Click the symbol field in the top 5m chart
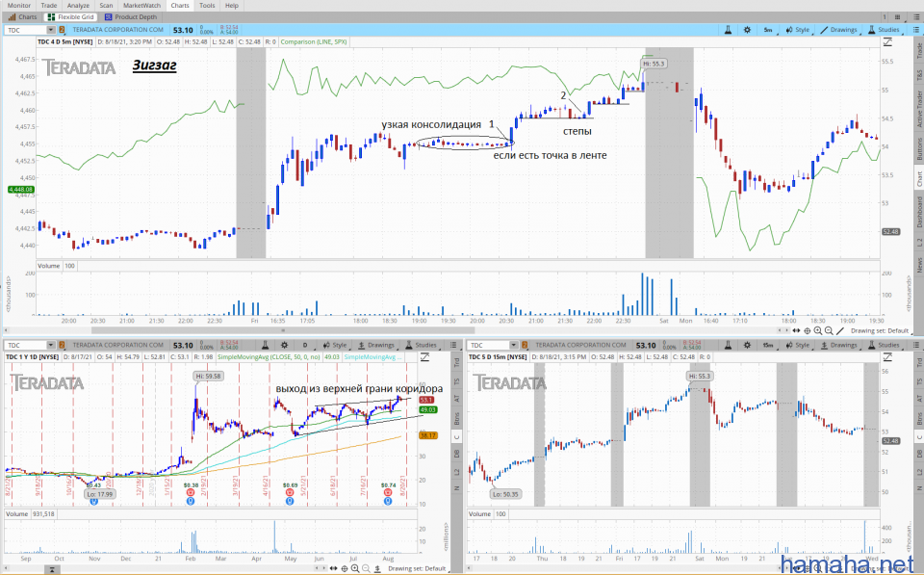924x575 pixels. tap(26, 30)
